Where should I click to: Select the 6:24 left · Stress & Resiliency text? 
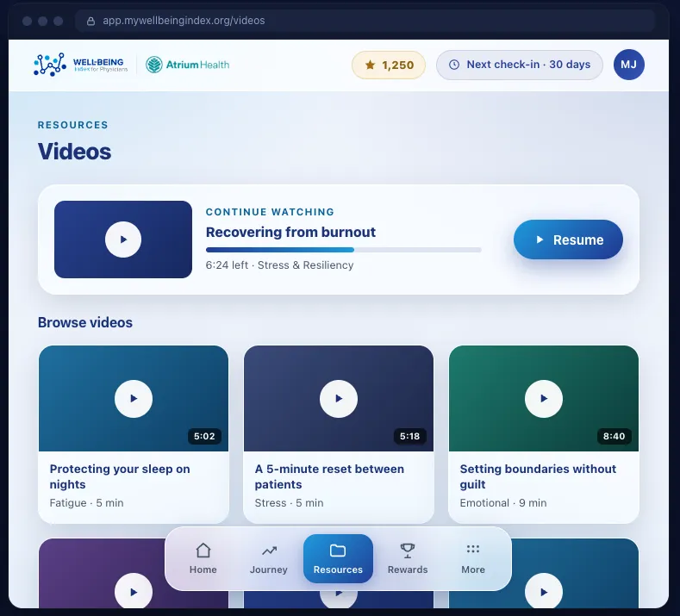pyautogui.click(x=280, y=265)
